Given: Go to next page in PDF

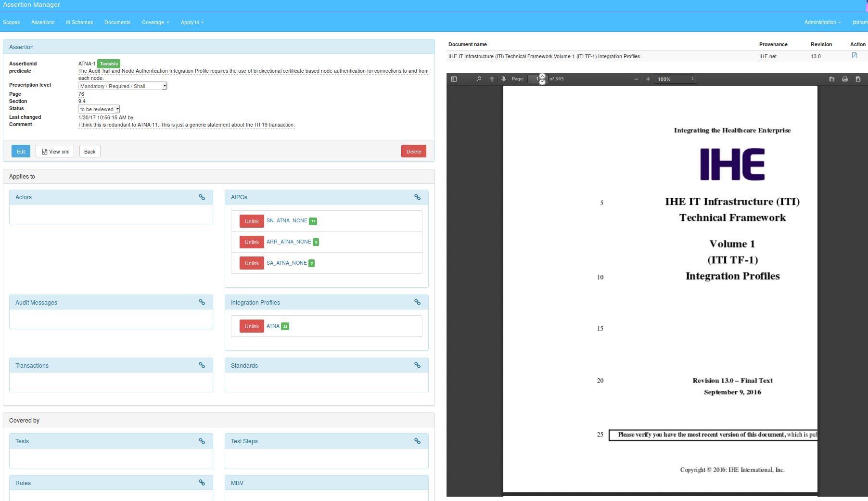Looking at the screenshot, I should coord(504,79).
